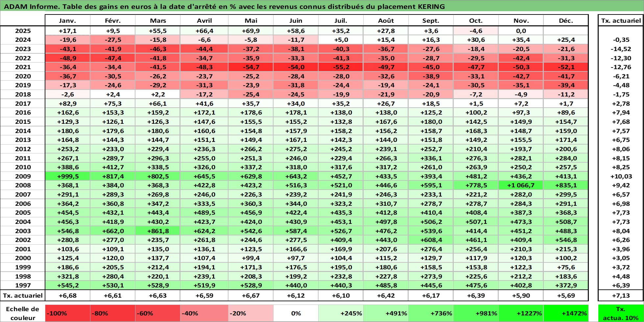Click the +388,6 cell in 2010
The height and width of the screenshot is (322, 644).
click(x=67, y=167)
